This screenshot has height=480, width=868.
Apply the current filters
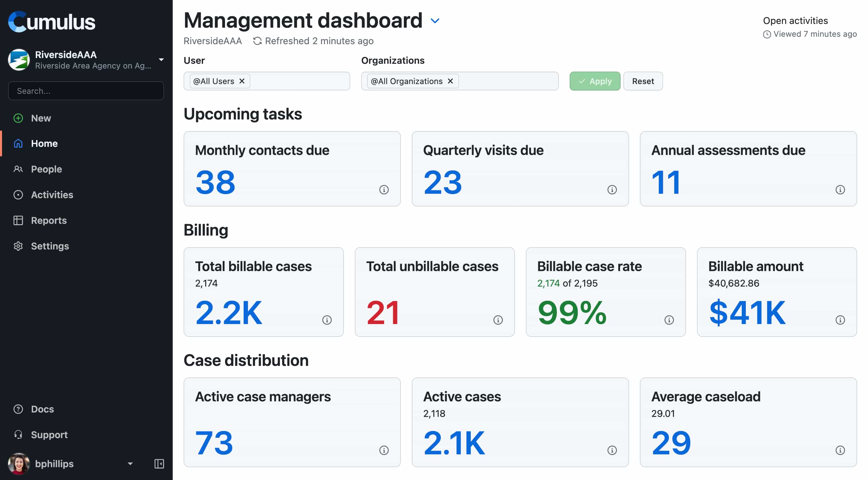(595, 81)
